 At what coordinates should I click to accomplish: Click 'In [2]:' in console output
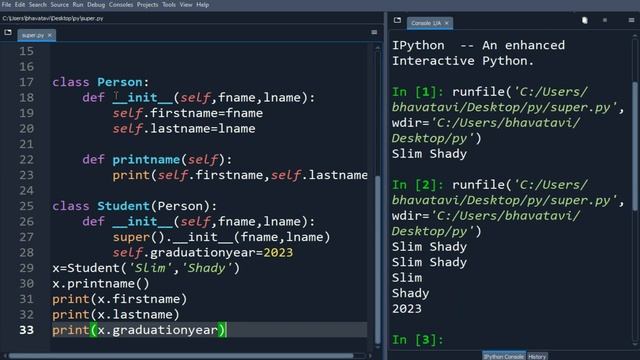[418, 185]
